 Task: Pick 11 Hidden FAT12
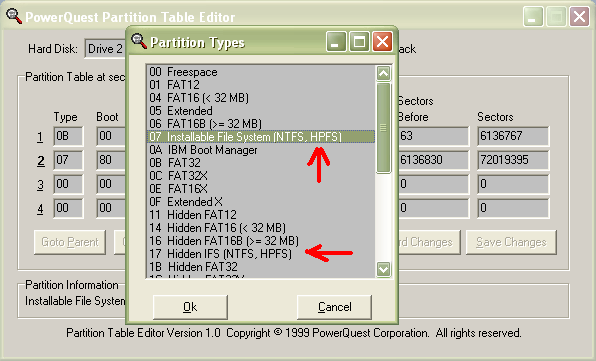[260, 215]
